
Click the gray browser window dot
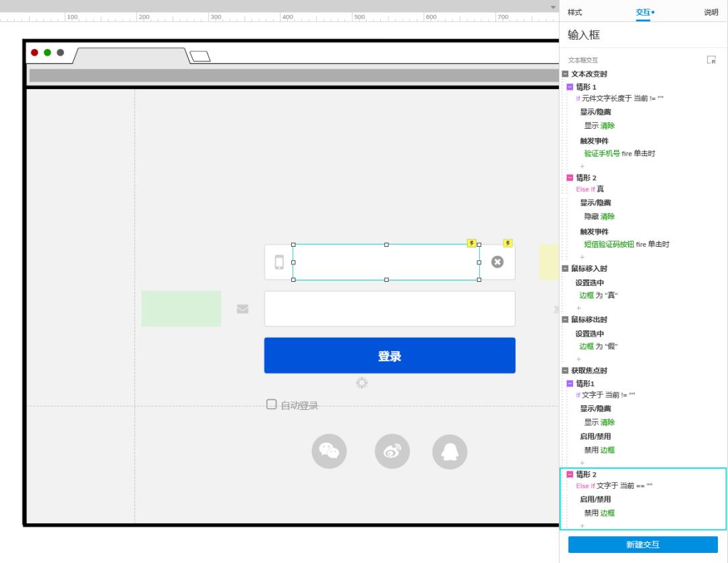point(61,53)
